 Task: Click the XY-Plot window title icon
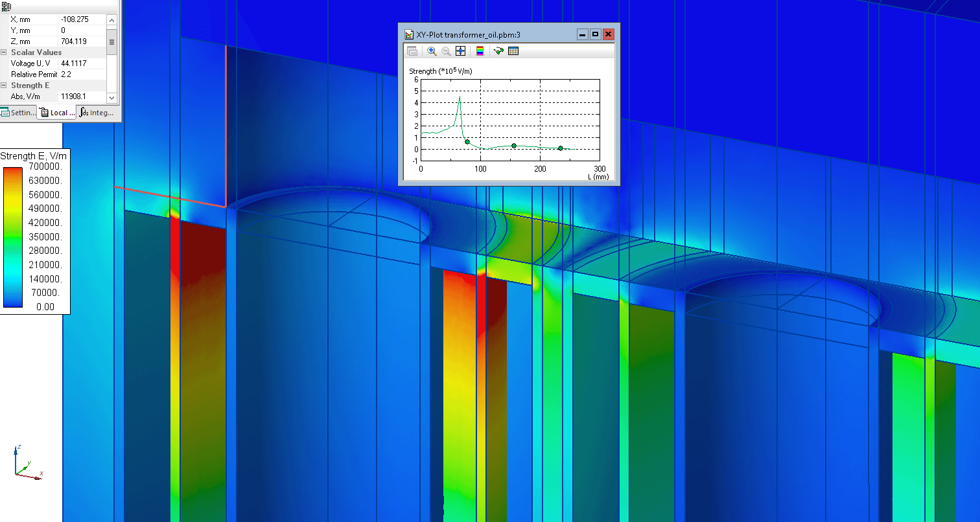coord(408,34)
